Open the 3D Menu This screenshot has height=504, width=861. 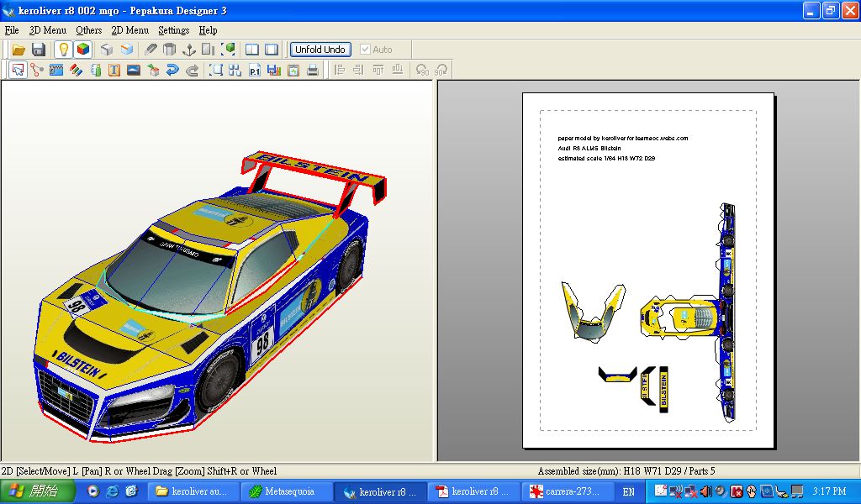[x=48, y=30]
